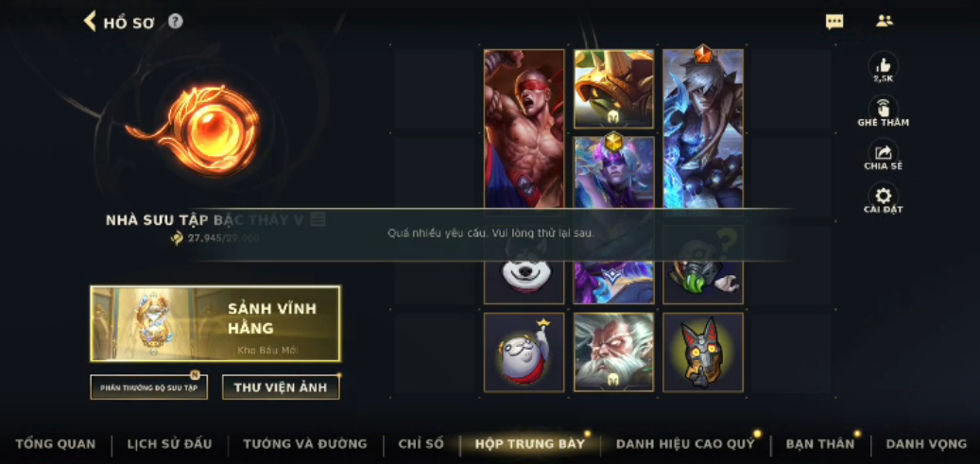Switch to the Bạn Thân tab
The width and height of the screenshot is (980, 464).
pyautogui.click(x=820, y=444)
